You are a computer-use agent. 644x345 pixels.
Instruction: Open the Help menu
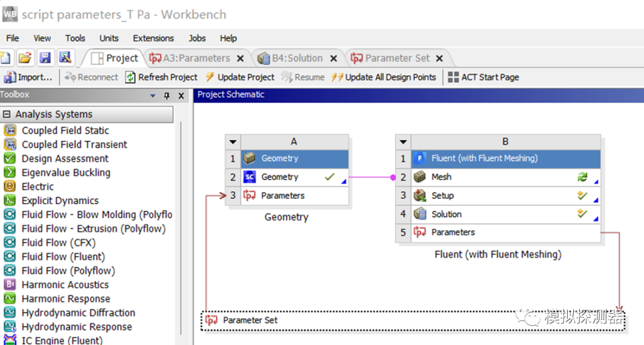pyautogui.click(x=228, y=38)
